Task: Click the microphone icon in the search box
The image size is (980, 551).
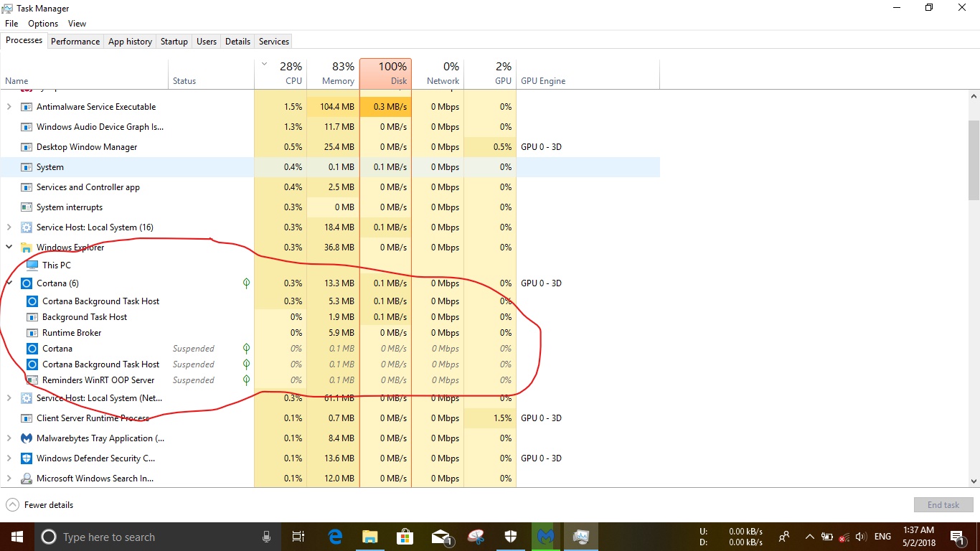Action: tap(266, 537)
